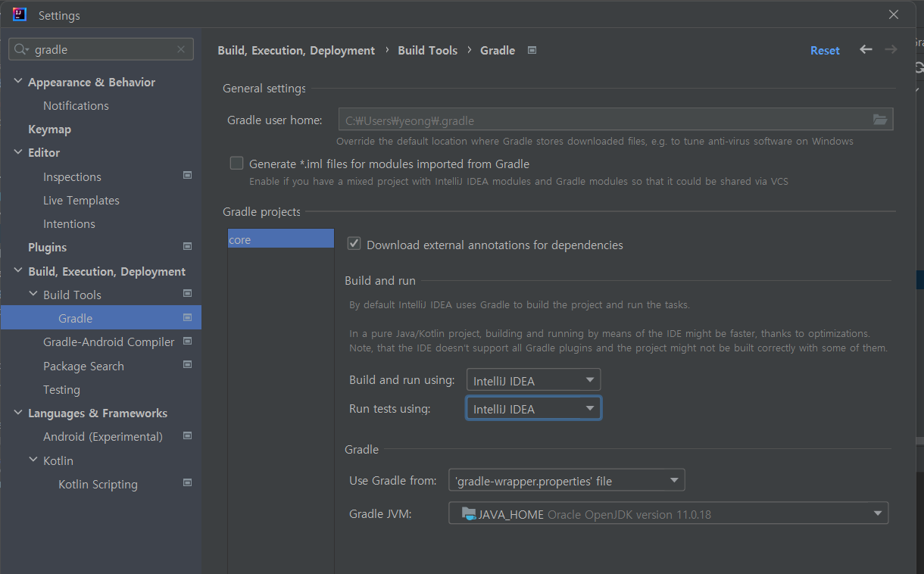Screen dimensions: 924x574
Task: Select Gradle in the settings tree
Action: click(101, 318)
